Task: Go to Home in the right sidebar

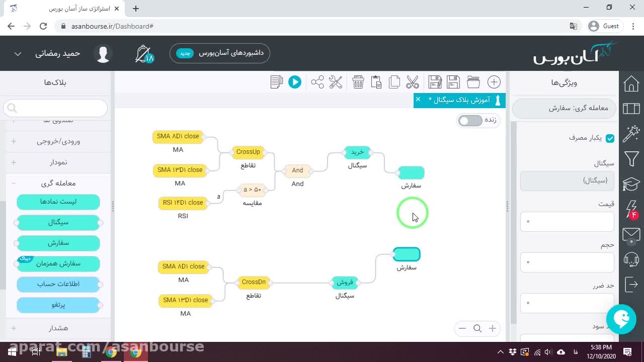Action: (x=631, y=84)
